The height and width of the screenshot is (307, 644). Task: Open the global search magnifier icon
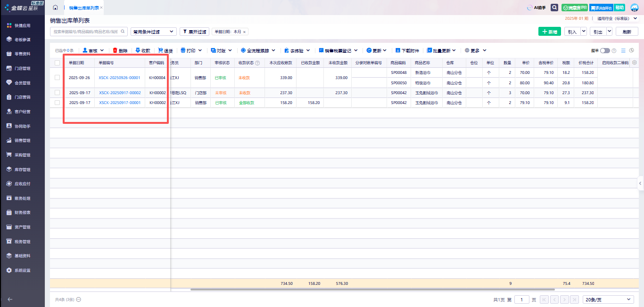pyautogui.click(x=555, y=8)
